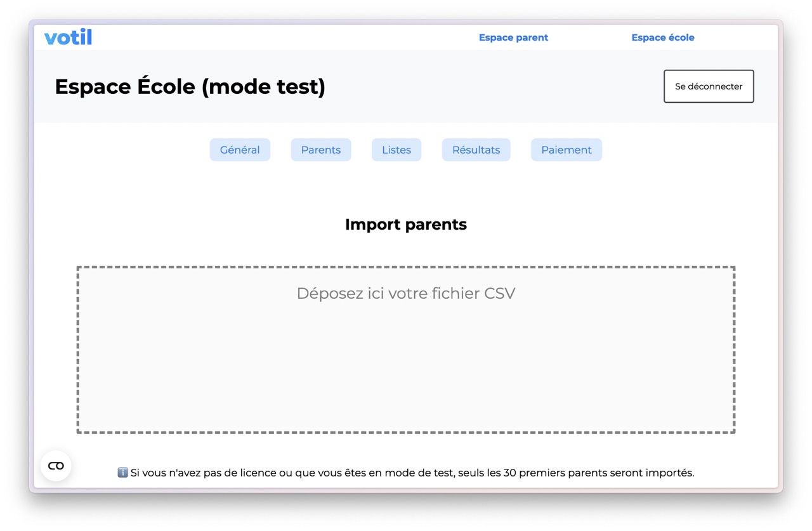Click the votil brand icon to return home
The image size is (812, 531).
pos(68,37)
